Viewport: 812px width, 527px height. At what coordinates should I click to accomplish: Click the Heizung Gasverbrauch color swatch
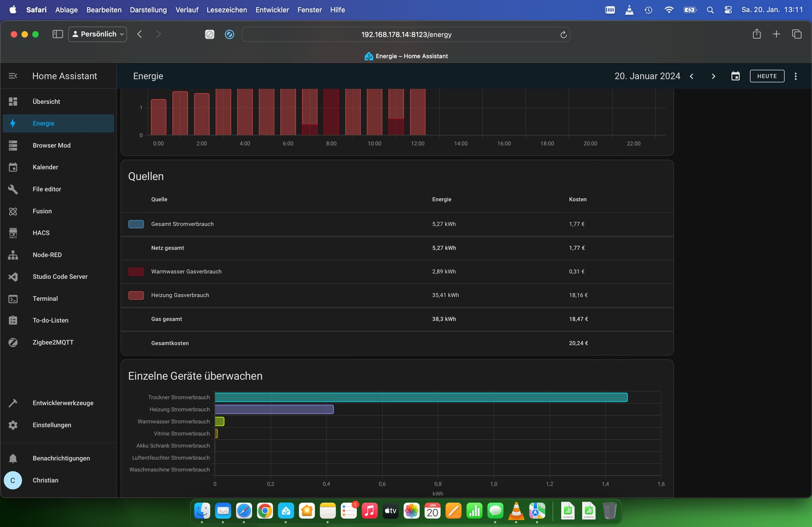tap(136, 295)
